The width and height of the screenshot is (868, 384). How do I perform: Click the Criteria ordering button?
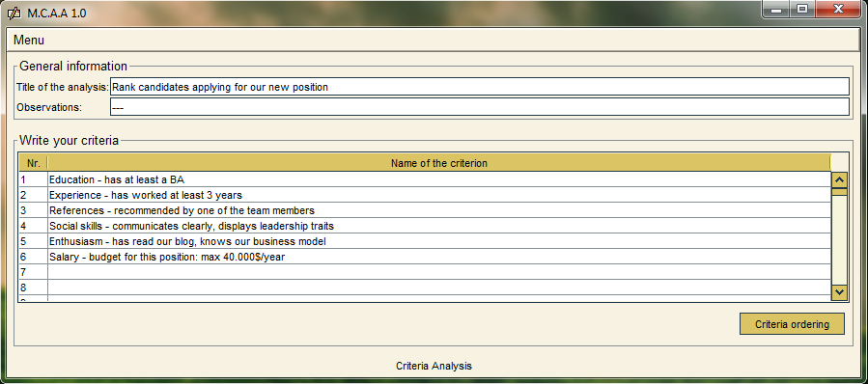[792, 324]
